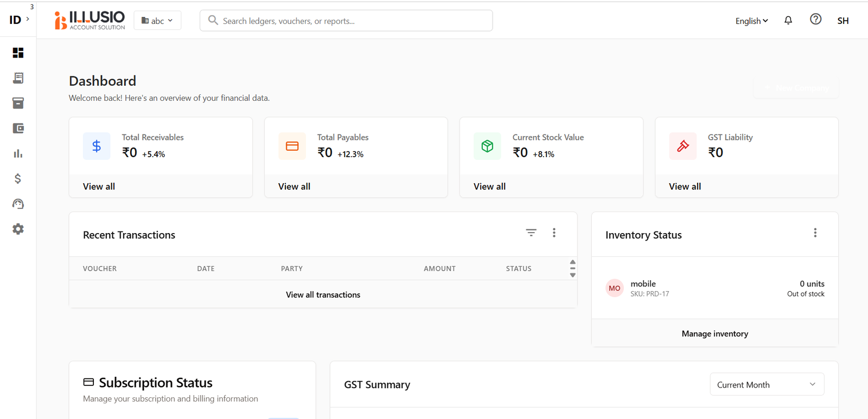Open the bar chart reports icon

18,153
